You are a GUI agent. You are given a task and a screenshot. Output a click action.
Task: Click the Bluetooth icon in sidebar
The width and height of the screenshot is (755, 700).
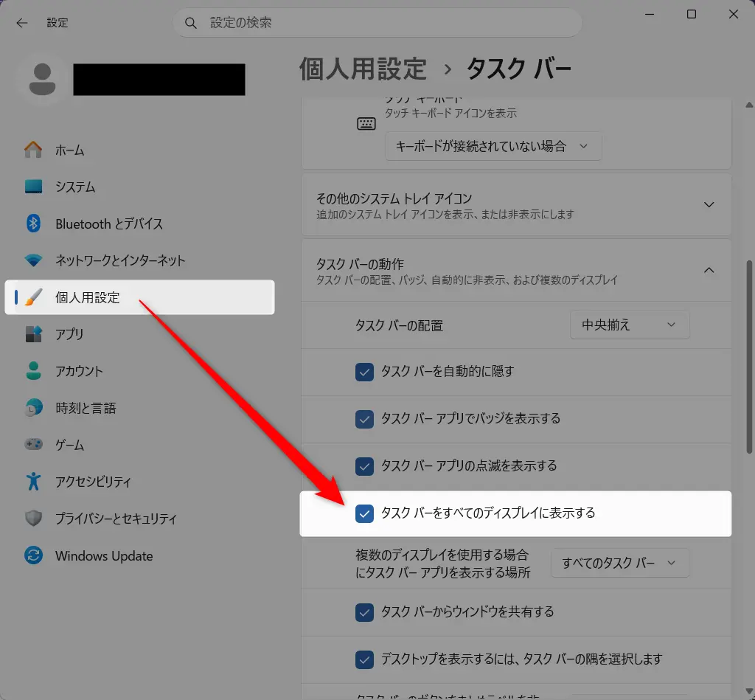pos(33,223)
